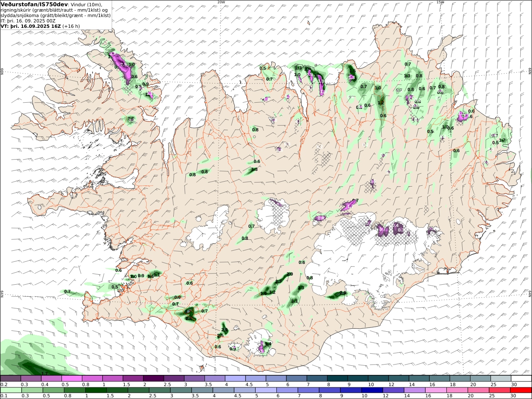Click the "2.5" precipitation value on the map

(x=220, y=335)
